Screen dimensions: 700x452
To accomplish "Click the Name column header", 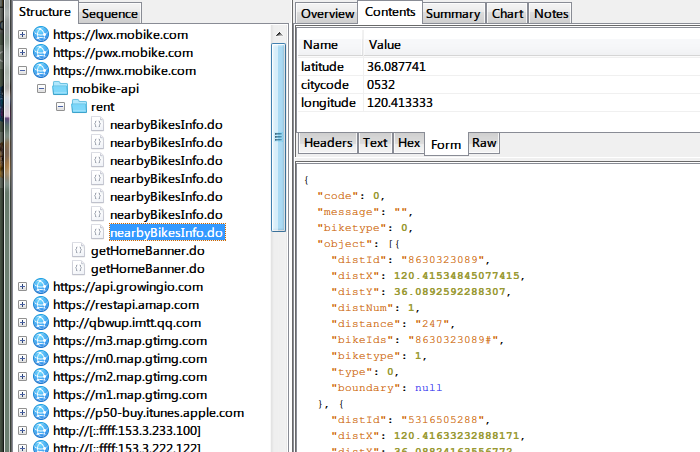I will [x=330, y=45].
